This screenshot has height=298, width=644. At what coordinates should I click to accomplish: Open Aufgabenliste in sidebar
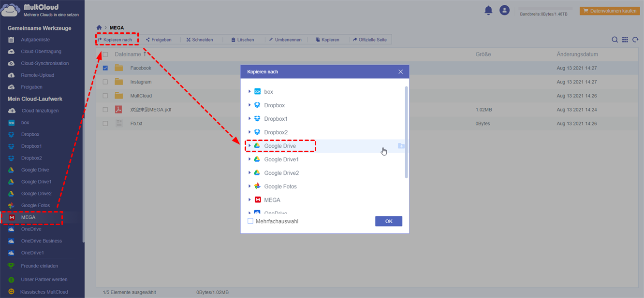tap(35, 40)
